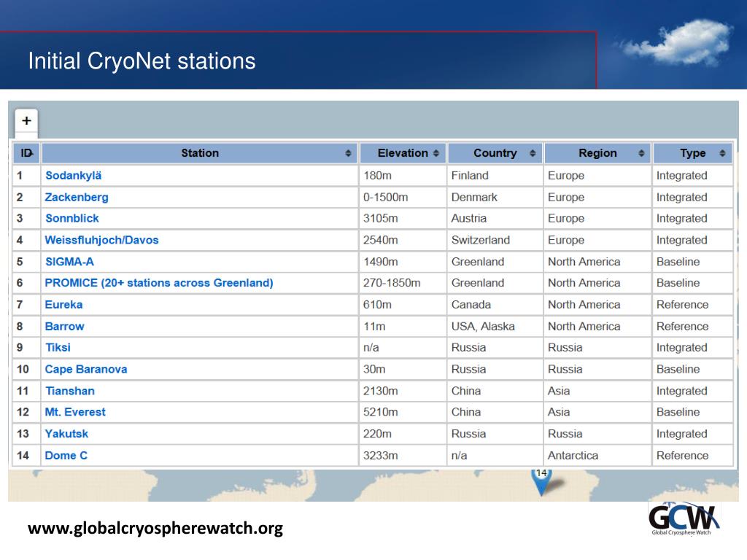Select the '2130m' elevation cell
Viewport: 747px width, 560px height.
(402, 391)
